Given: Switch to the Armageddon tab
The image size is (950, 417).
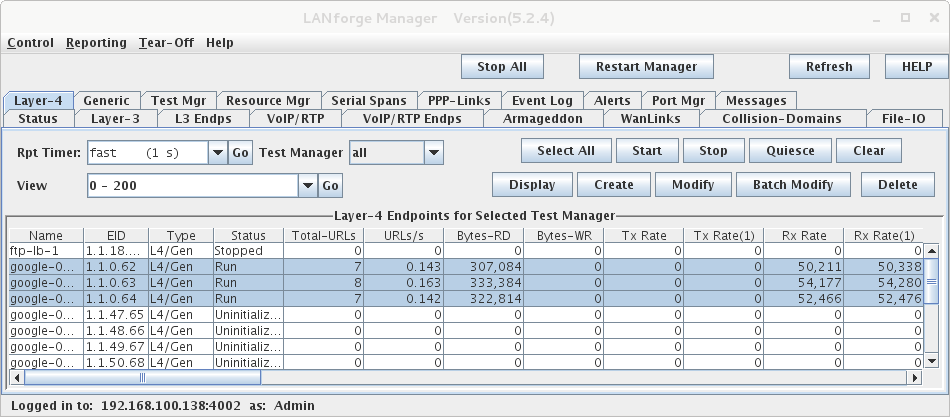Looking at the screenshot, I should pyautogui.click(x=543, y=119).
